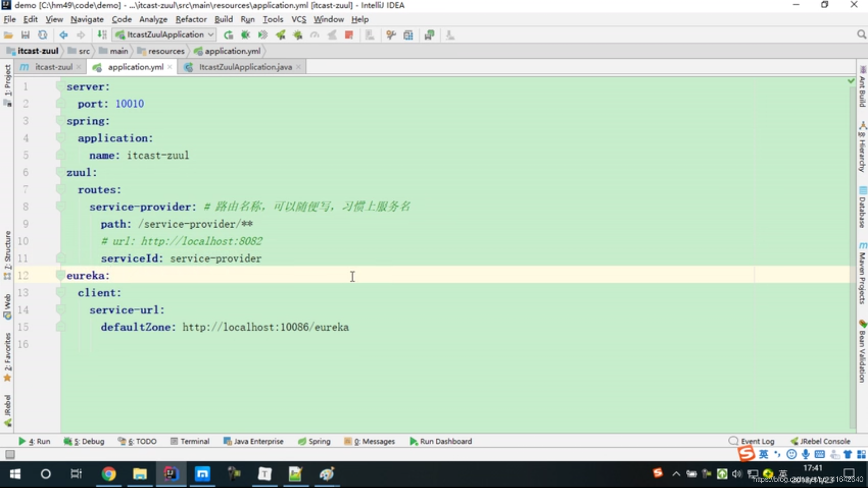Screen dimensions: 868x488
Task: Open the TODO tool window
Action: point(137,441)
